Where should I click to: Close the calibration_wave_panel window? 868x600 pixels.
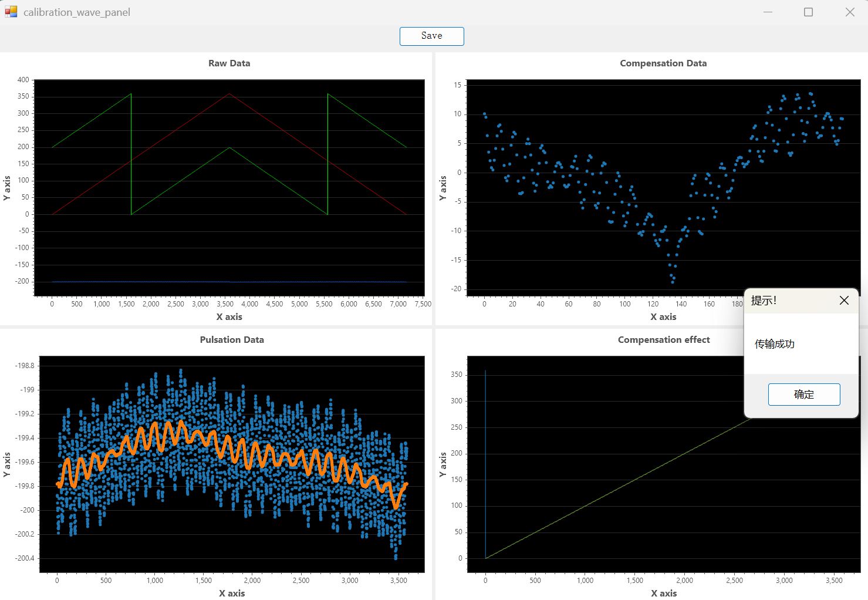[849, 12]
